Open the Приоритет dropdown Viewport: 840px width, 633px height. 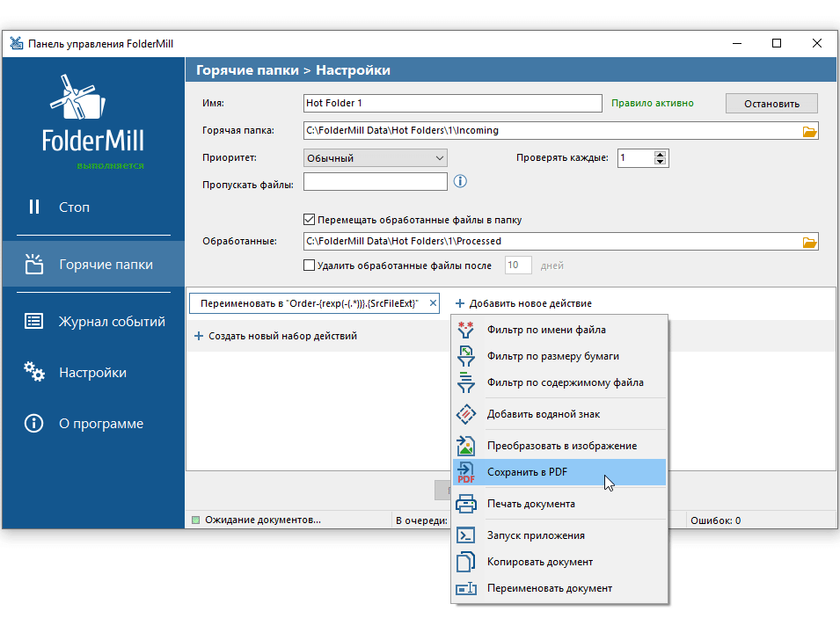[375, 158]
